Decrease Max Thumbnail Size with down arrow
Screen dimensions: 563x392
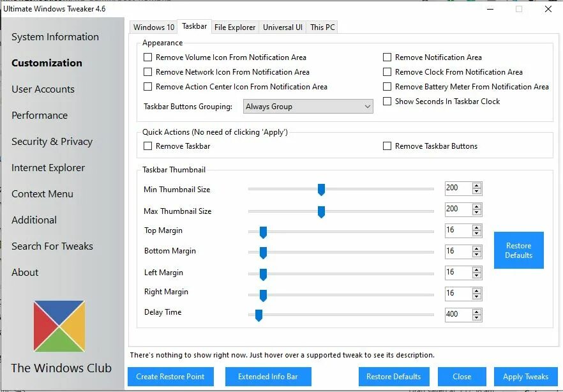pos(476,212)
